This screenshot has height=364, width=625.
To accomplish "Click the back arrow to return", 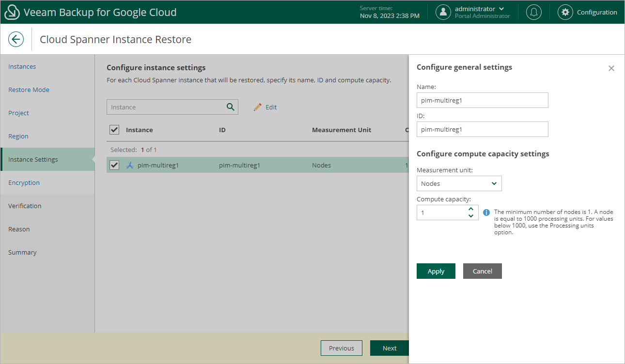I will click(16, 39).
